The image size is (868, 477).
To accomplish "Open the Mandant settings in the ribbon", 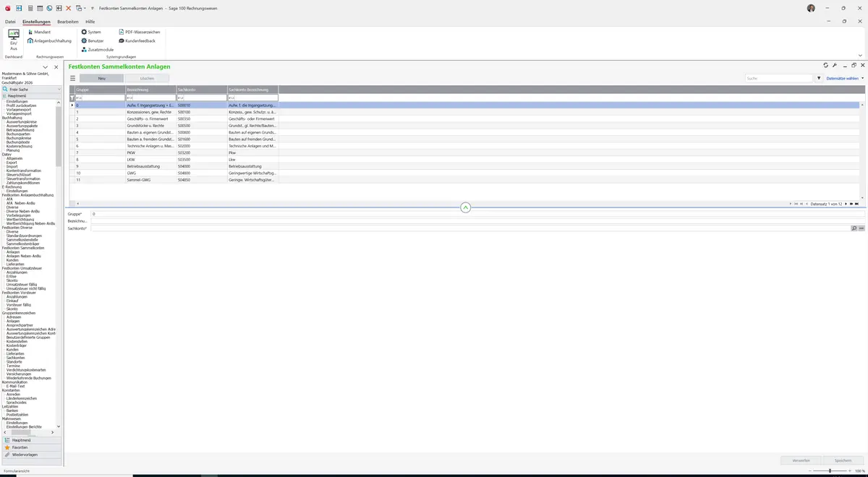I will pos(39,32).
